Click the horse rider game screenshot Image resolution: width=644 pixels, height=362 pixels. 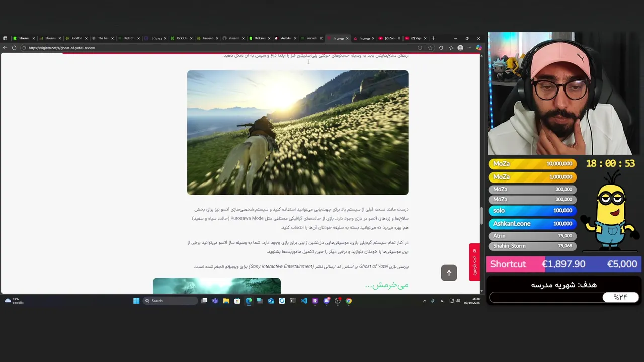pyautogui.click(x=297, y=133)
